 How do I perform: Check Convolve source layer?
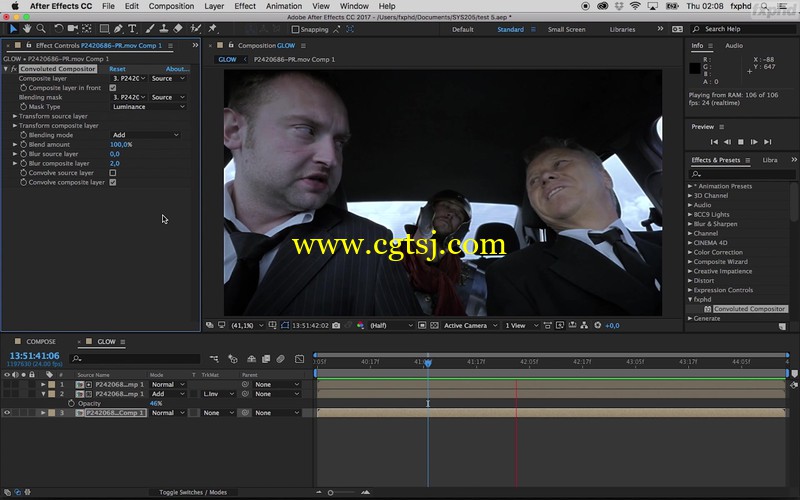(x=113, y=173)
